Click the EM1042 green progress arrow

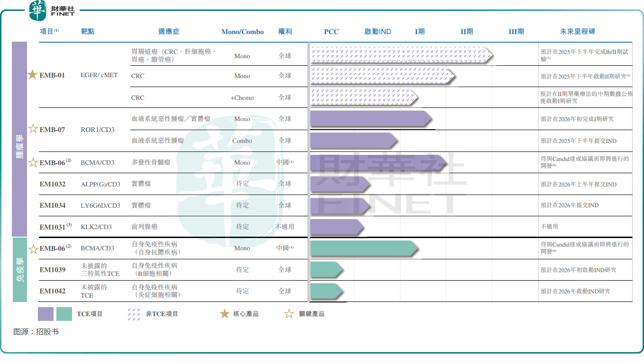[x=327, y=291]
